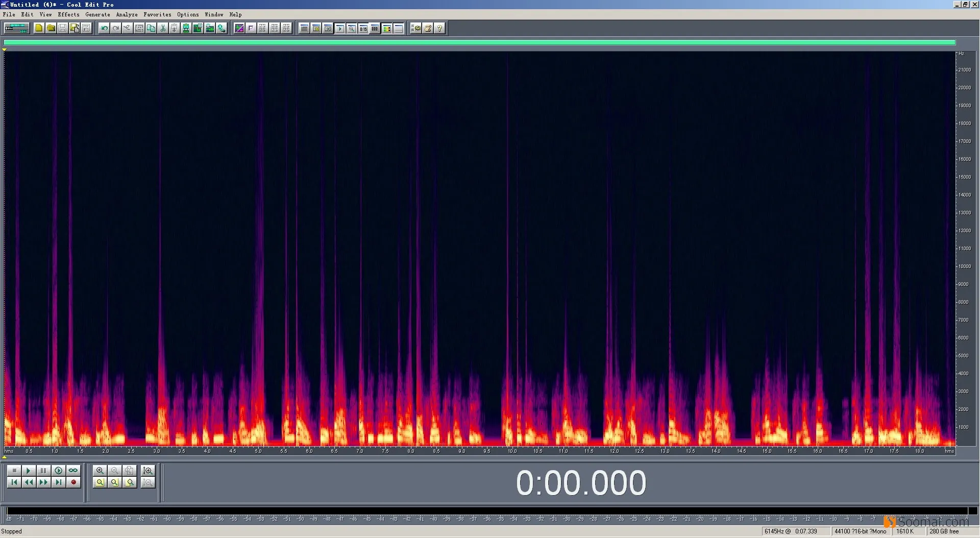This screenshot has height=538, width=980.
Task: Go to end with skip-forward button
Action: pyautogui.click(x=59, y=482)
